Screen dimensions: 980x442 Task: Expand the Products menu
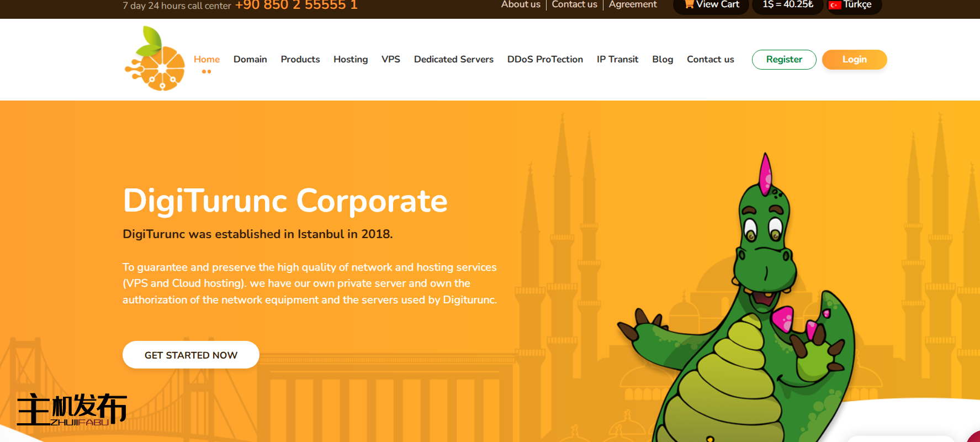[300, 59]
